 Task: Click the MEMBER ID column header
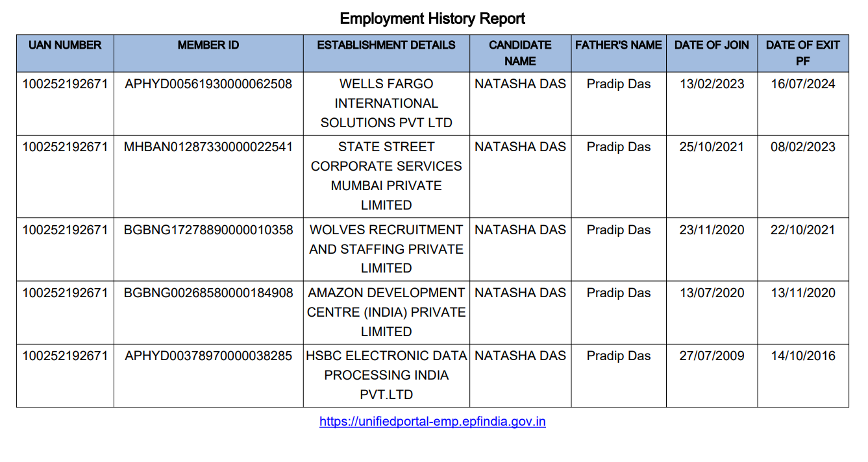[x=208, y=45]
